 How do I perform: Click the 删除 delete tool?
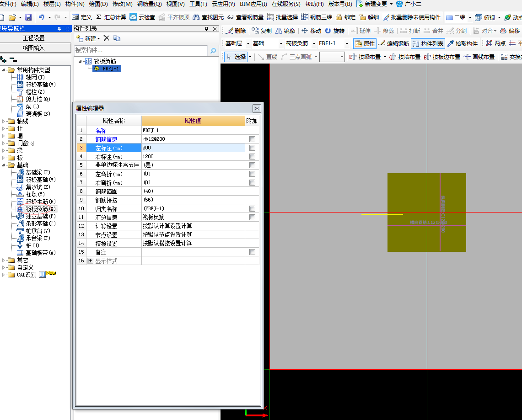pyautogui.click(x=236, y=31)
